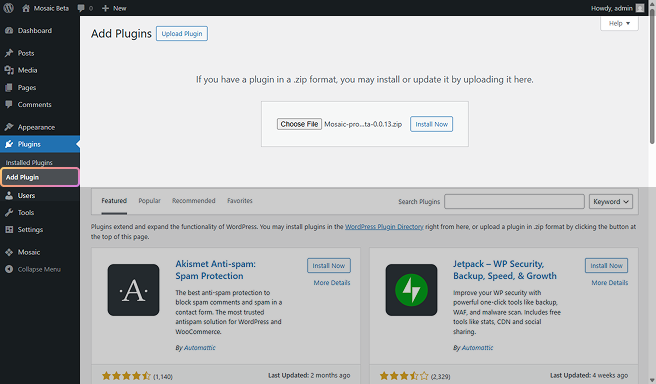The height and width of the screenshot is (384, 656).
Task: Click the Users person icon
Action: point(9,195)
